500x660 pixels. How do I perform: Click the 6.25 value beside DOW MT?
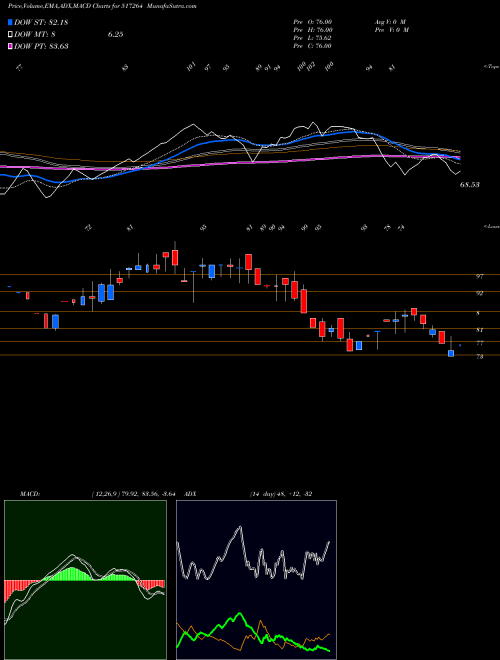tap(115, 35)
